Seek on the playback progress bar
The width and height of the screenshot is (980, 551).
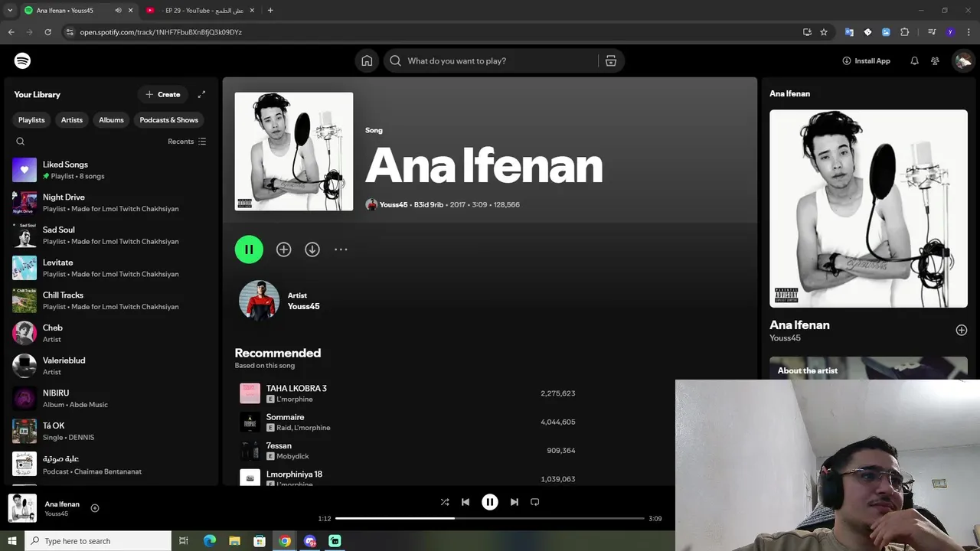490,518
